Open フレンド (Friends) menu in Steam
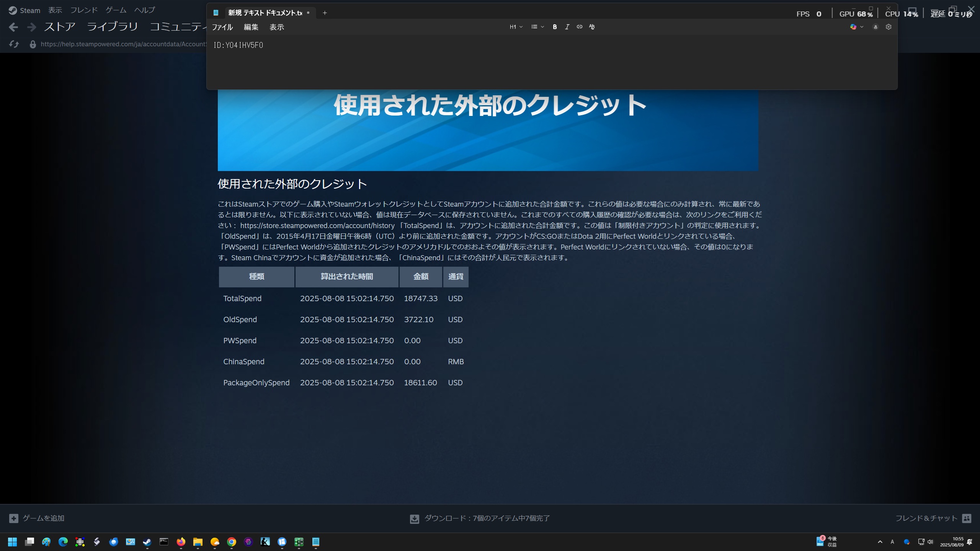The width and height of the screenshot is (980, 551). 84,10
